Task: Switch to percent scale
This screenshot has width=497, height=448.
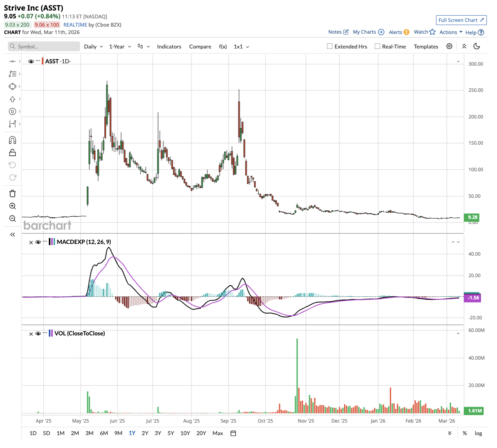Action: coord(465,433)
